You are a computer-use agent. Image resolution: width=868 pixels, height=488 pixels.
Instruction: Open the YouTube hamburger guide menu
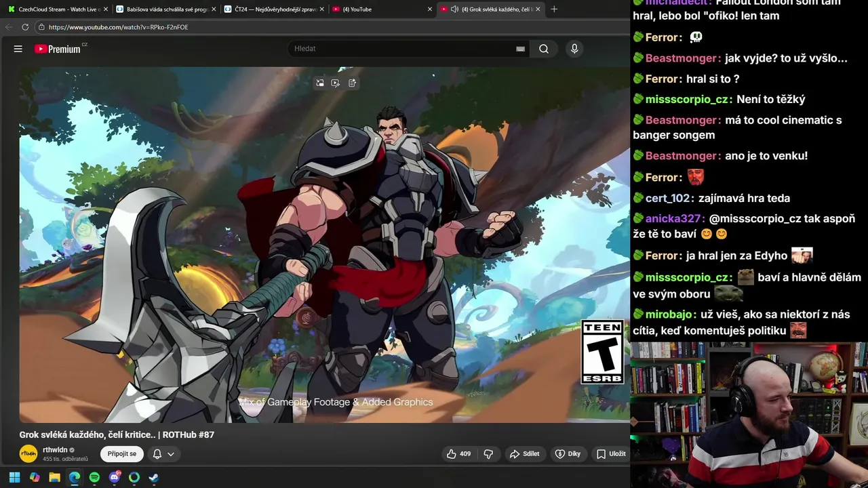click(18, 49)
